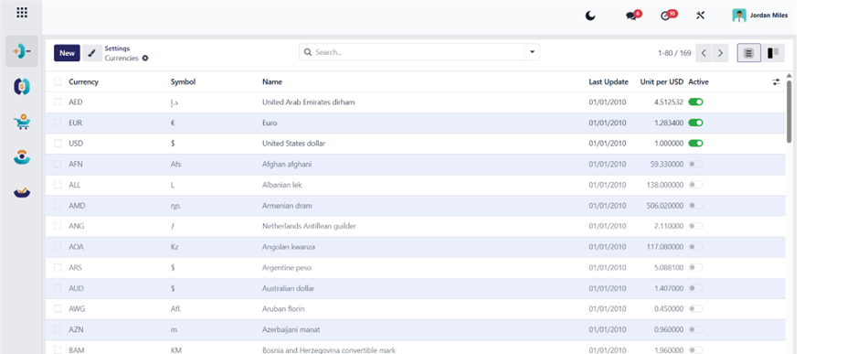
Task: Open the United Arab Emirates dirham record
Action: 308,102
